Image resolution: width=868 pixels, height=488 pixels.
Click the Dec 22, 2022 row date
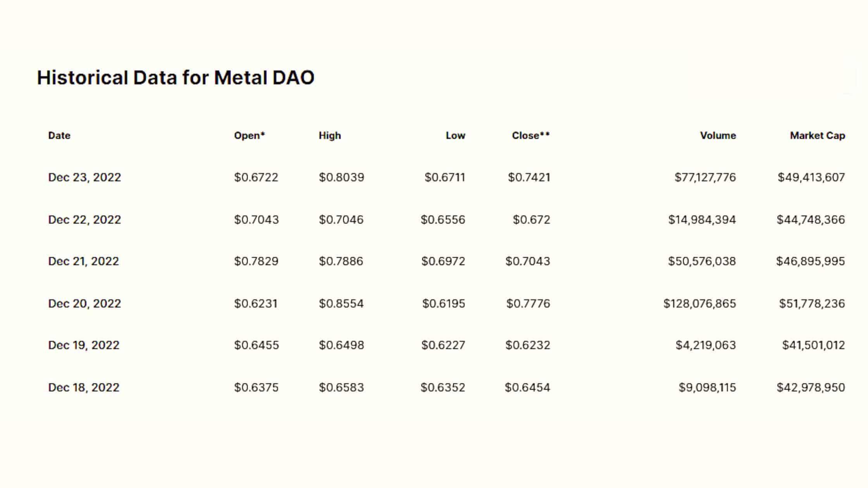tap(84, 220)
